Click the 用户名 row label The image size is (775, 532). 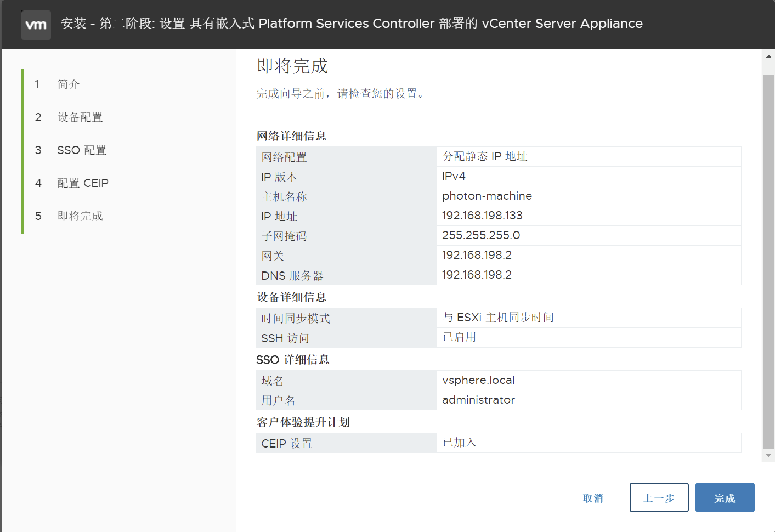pyautogui.click(x=278, y=401)
